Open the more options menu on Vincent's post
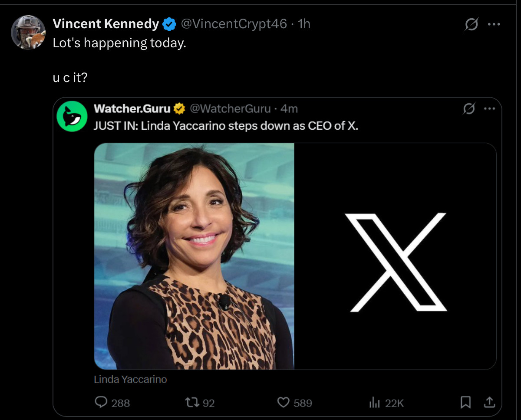Image resolution: width=521 pixels, height=420 pixels. 494,25
